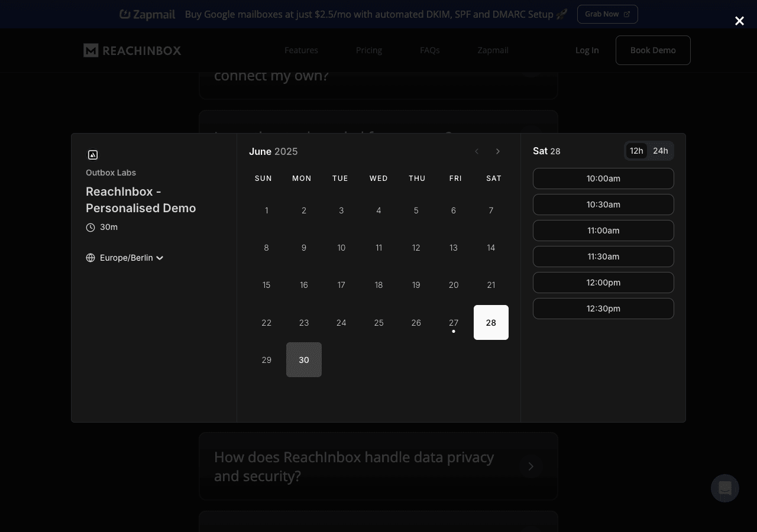Open the chat widget bubble
Image resolution: width=757 pixels, height=532 pixels.
coord(725,488)
